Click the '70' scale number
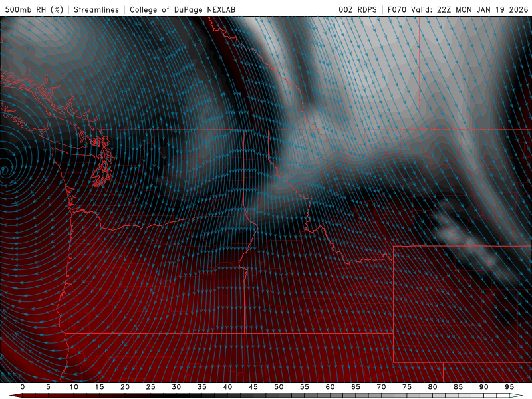 tap(381, 387)
